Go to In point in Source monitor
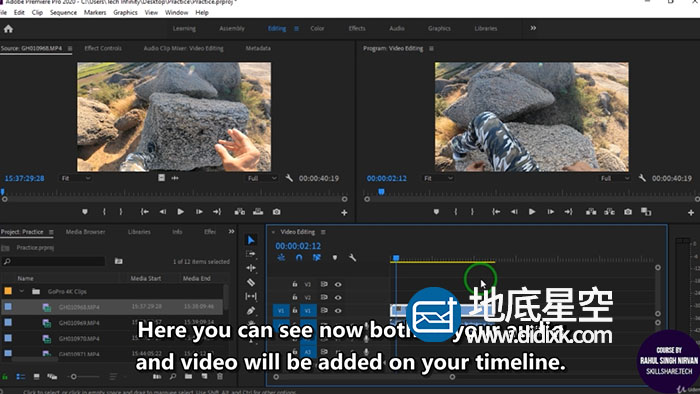 [x=145, y=212]
